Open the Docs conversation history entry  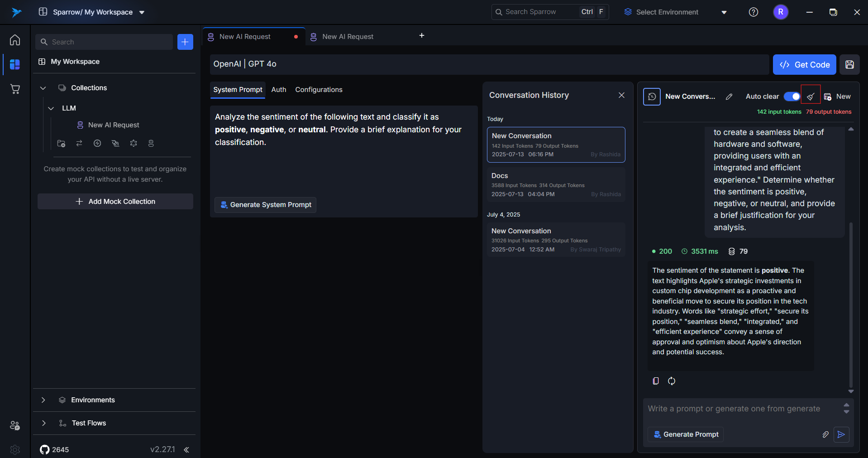point(556,184)
